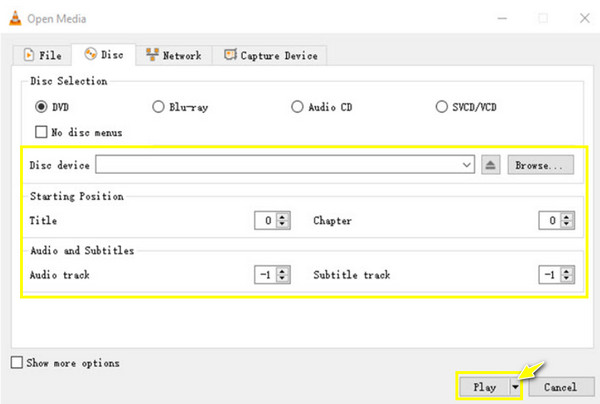Expand the Disc device dropdown
The image size is (600, 404).
tap(466, 165)
